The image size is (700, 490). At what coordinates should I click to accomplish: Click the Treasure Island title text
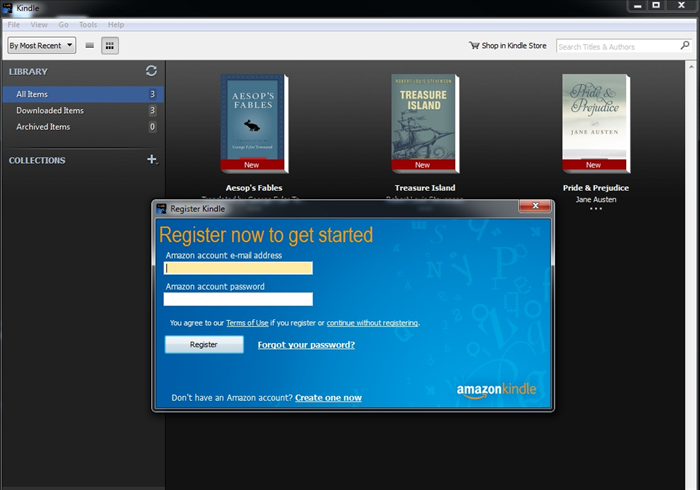(425, 188)
